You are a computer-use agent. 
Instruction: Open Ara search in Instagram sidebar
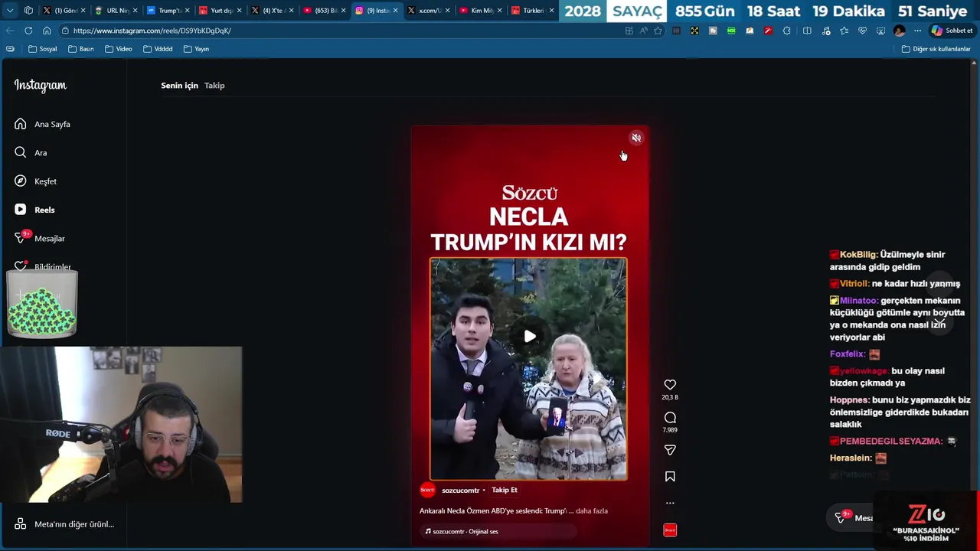[x=31, y=152]
